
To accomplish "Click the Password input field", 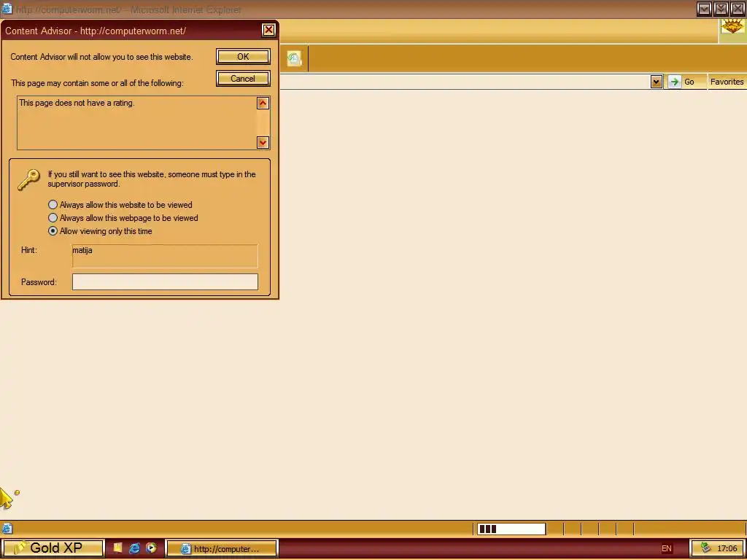I will (x=165, y=281).
